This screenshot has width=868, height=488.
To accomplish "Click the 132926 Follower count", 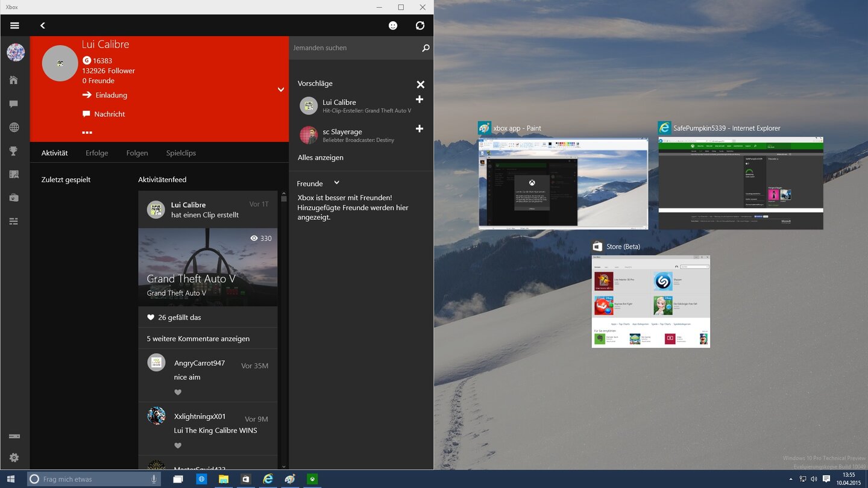I will [x=108, y=70].
